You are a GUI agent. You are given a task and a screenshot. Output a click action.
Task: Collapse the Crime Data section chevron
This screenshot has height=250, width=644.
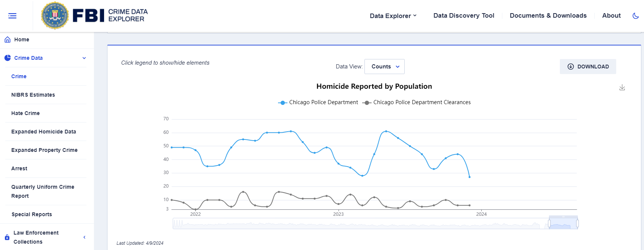(84, 58)
